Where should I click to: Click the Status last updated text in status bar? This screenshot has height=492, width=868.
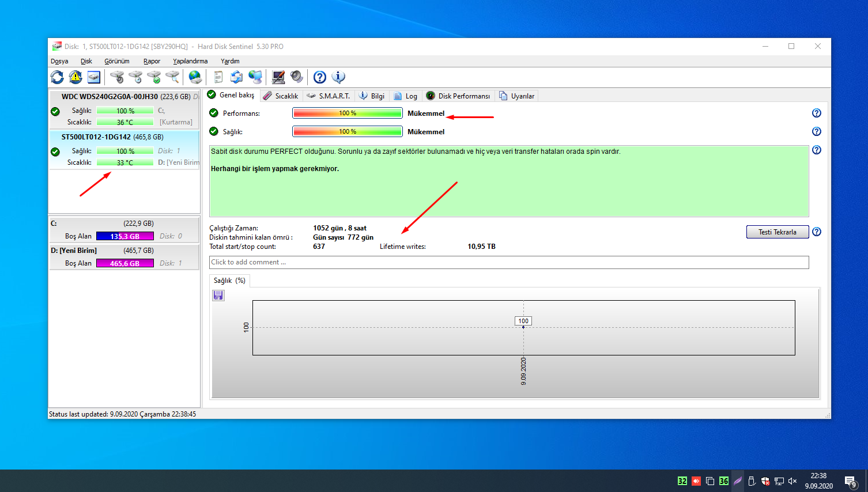(122, 414)
